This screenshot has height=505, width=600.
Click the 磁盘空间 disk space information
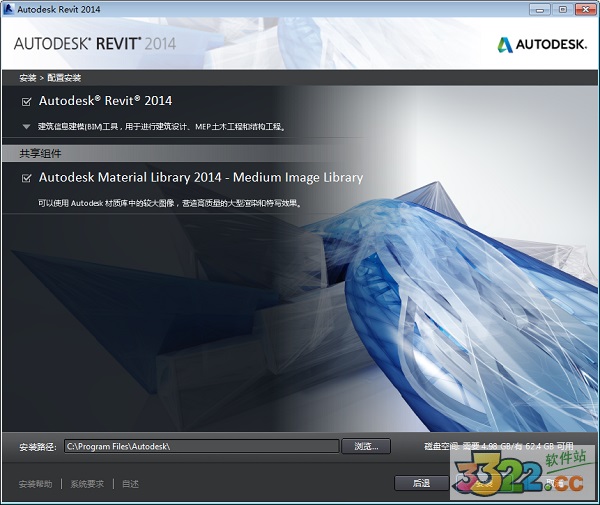(x=499, y=446)
